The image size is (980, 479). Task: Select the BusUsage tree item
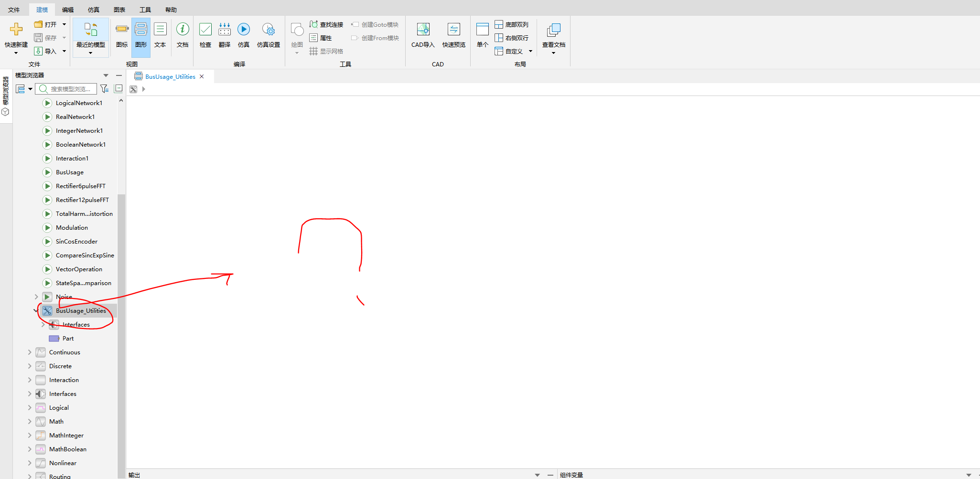70,172
